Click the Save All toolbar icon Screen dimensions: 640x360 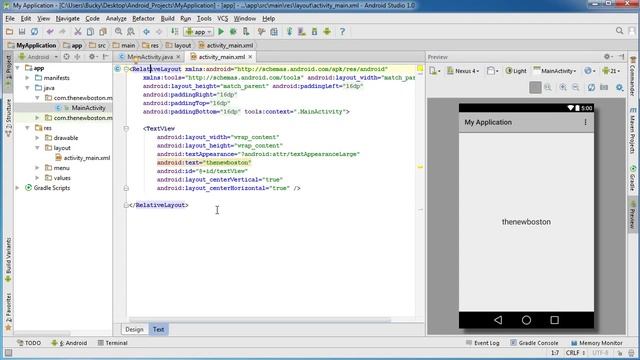point(22,32)
